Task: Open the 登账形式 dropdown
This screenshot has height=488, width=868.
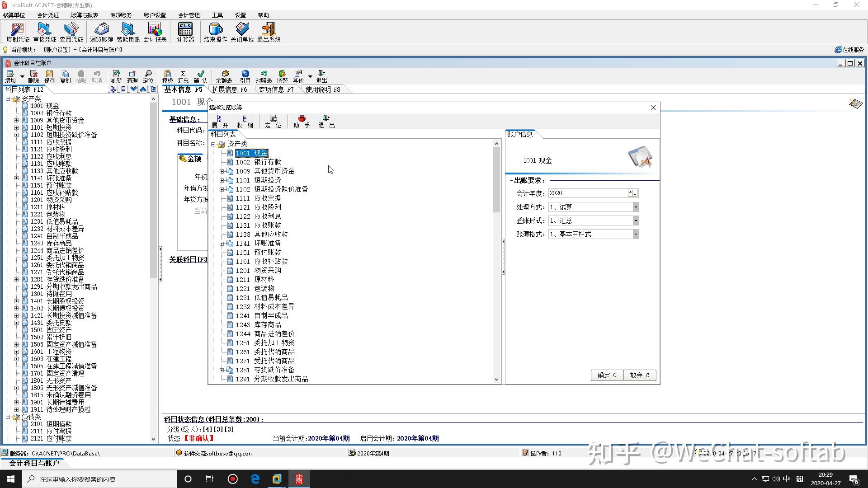Action: click(x=635, y=221)
